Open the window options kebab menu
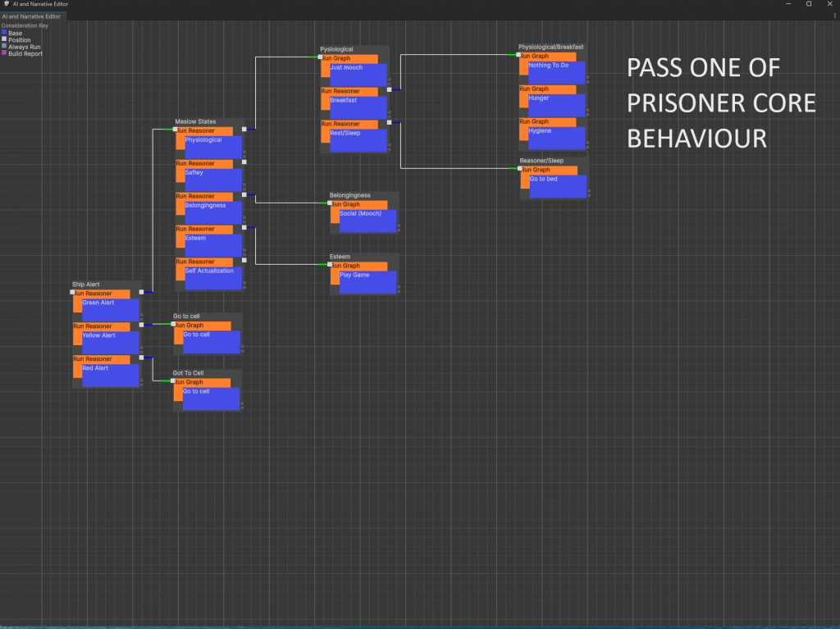This screenshot has width=840, height=629. pos(833,16)
